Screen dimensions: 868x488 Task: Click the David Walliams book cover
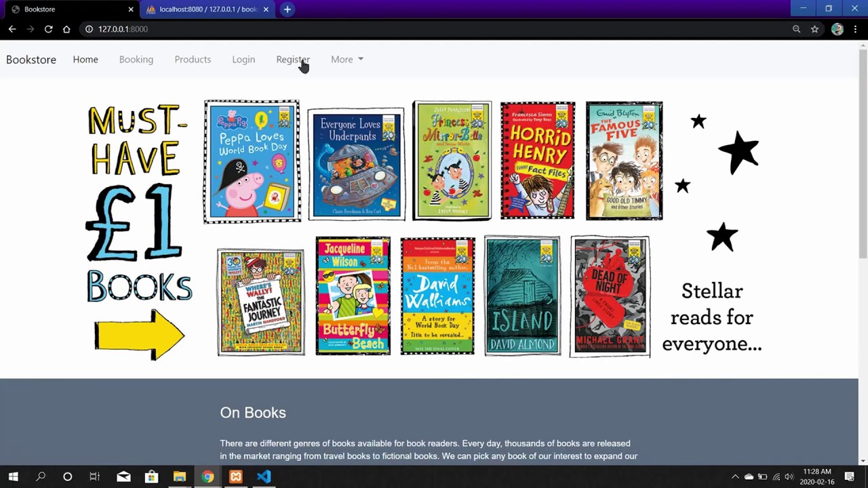pyautogui.click(x=437, y=296)
